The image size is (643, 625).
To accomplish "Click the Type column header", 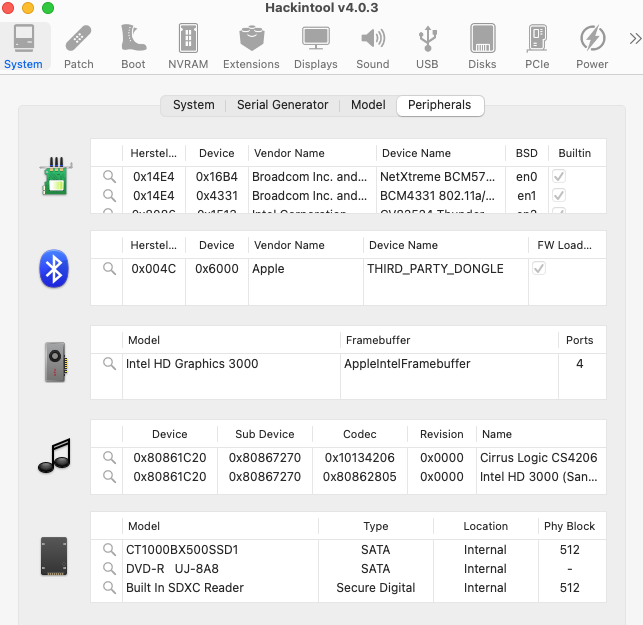I will coord(376,526).
